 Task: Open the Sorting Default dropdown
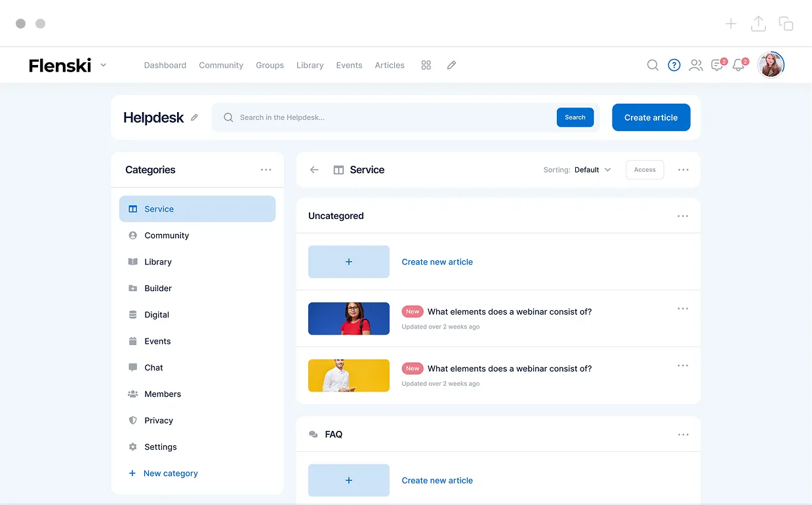point(592,170)
